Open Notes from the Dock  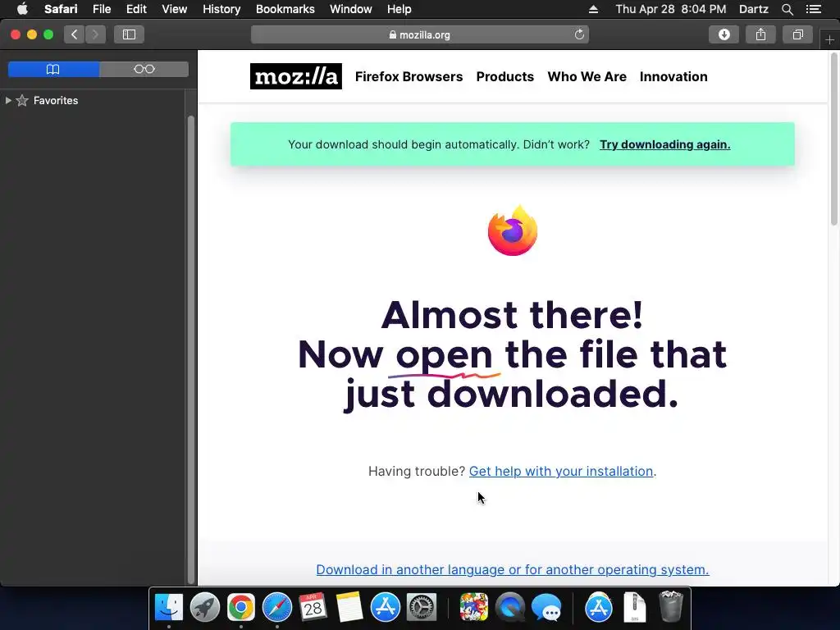pyautogui.click(x=349, y=608)
